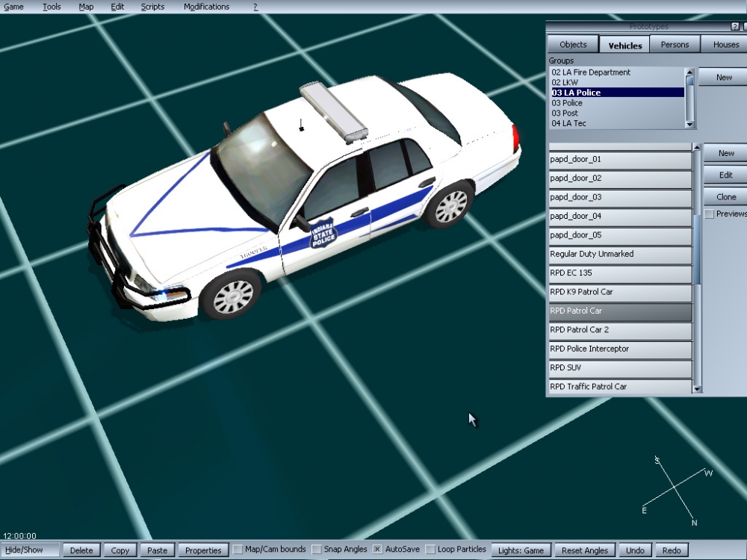The image size is (747, 560).
Task: Click the prototype list scroll-down arrow
Action: click(698, 389)
